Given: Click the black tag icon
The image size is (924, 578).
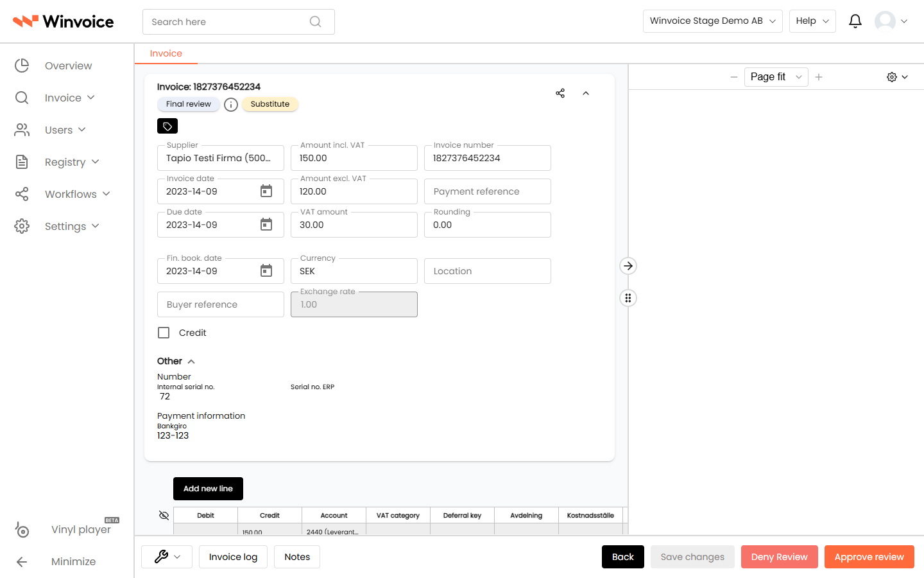Looking at the screenshot, I should pyautogui.click(x=167, y=126).
